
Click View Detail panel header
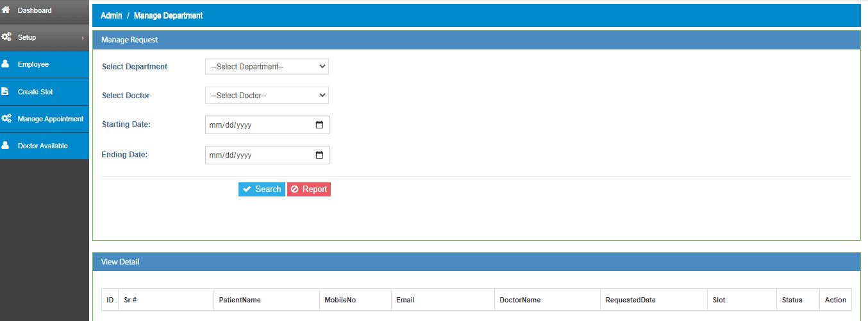pyautogui.click(x=476, y=262)
